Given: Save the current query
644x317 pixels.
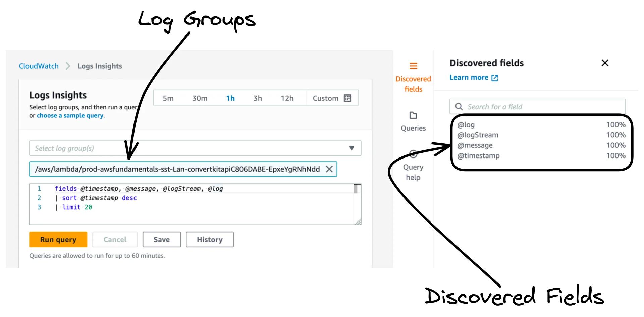Looking at the screenshot, I should click(161, 239).
